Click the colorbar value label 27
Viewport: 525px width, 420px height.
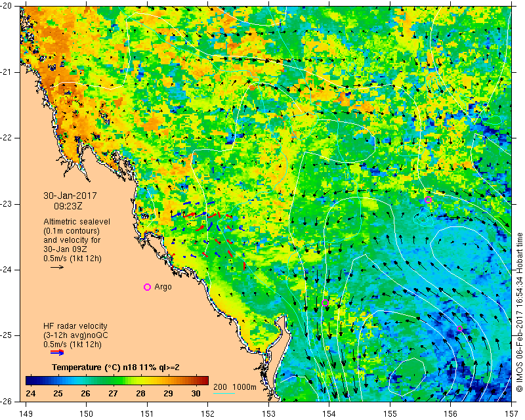tap(113, 393)
